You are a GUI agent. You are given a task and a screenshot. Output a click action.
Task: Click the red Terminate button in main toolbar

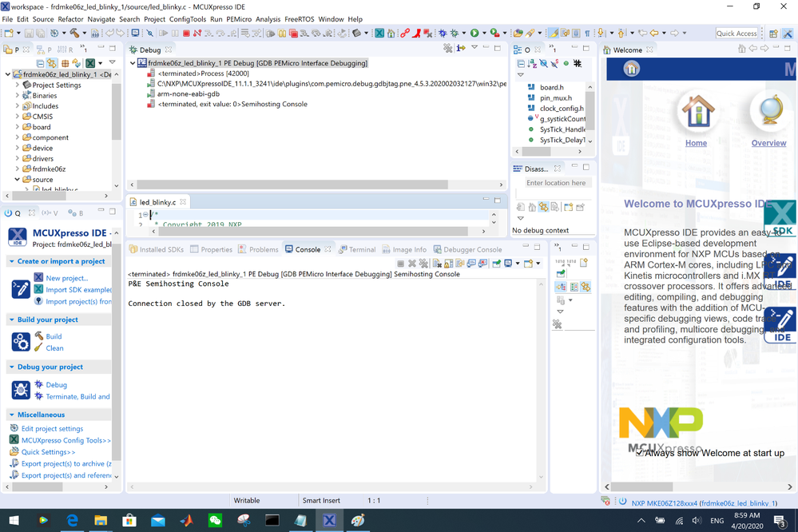pyautogui.click(x=186, y=33)
